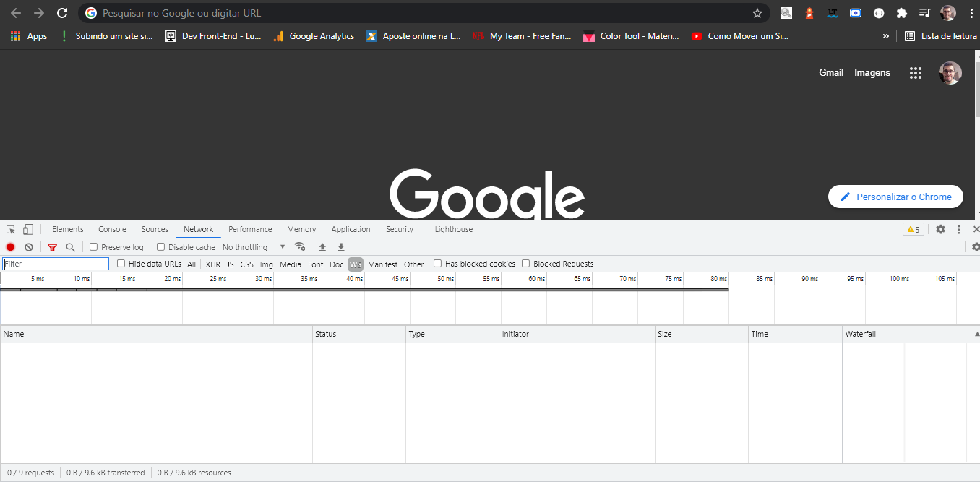Enable Preserve log checkbox

tap(93, 247)
